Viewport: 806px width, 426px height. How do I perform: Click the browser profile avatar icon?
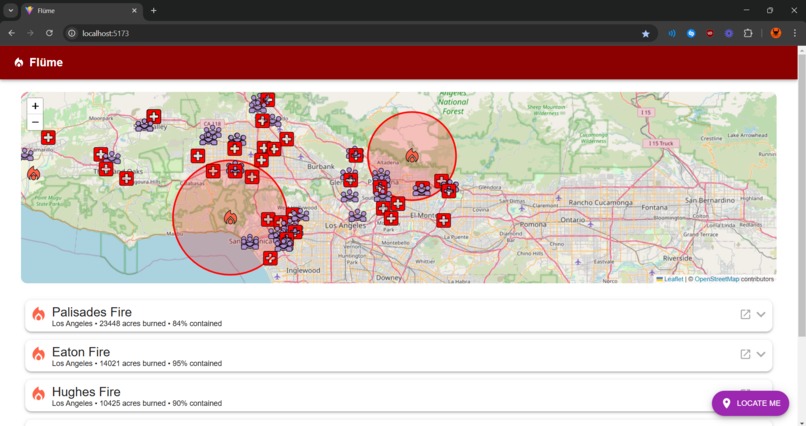776,33
